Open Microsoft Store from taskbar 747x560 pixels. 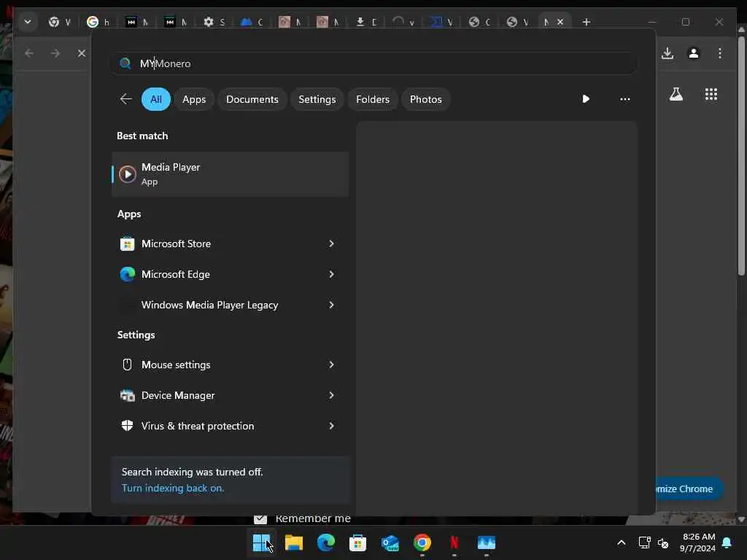coord(357,542)
